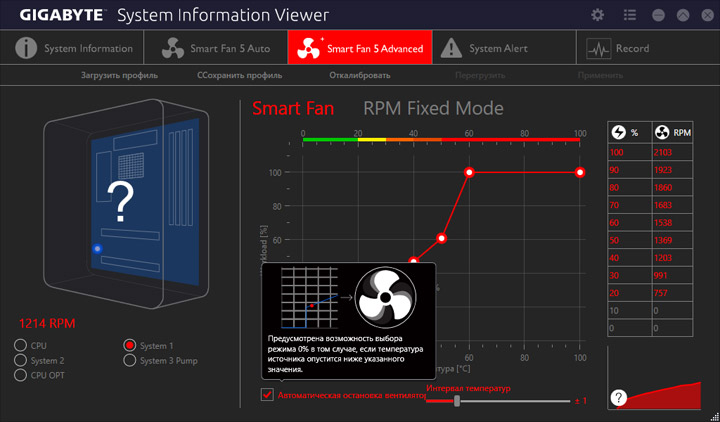The height and width of the screenshot is (422, 720).
Task: Click the 757 RPM table cell
Action: point(672,293)
